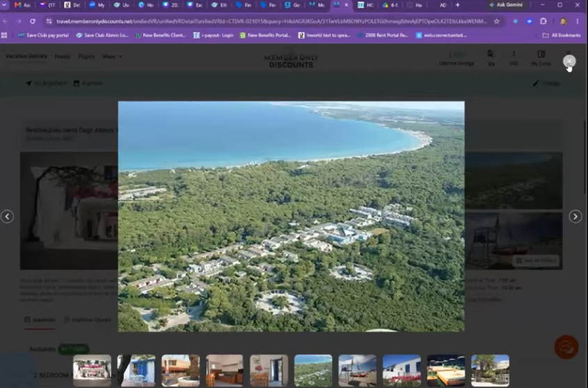This screenshot has height=388, width=588.
Task: Switch to the tab labeled Go
Action: pyautogui.click(x=293, y=5)
